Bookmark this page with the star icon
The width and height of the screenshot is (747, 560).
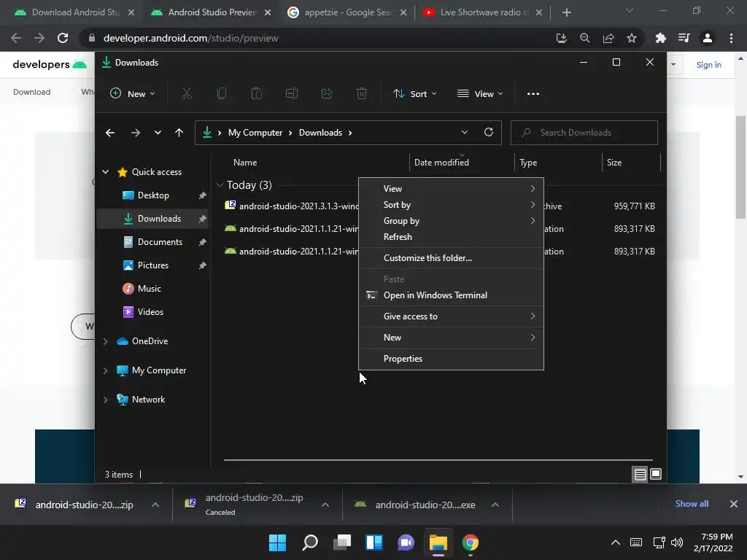tap(632, 38)
